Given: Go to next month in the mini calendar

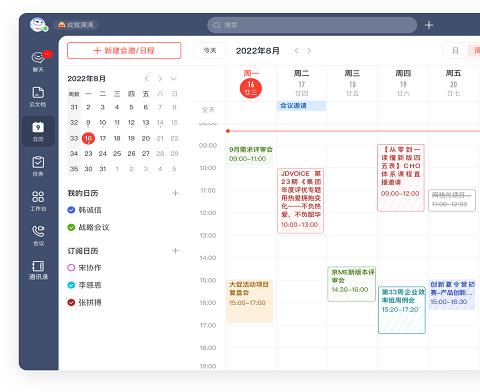Looking at the screenshot, I should coord(160,78).
